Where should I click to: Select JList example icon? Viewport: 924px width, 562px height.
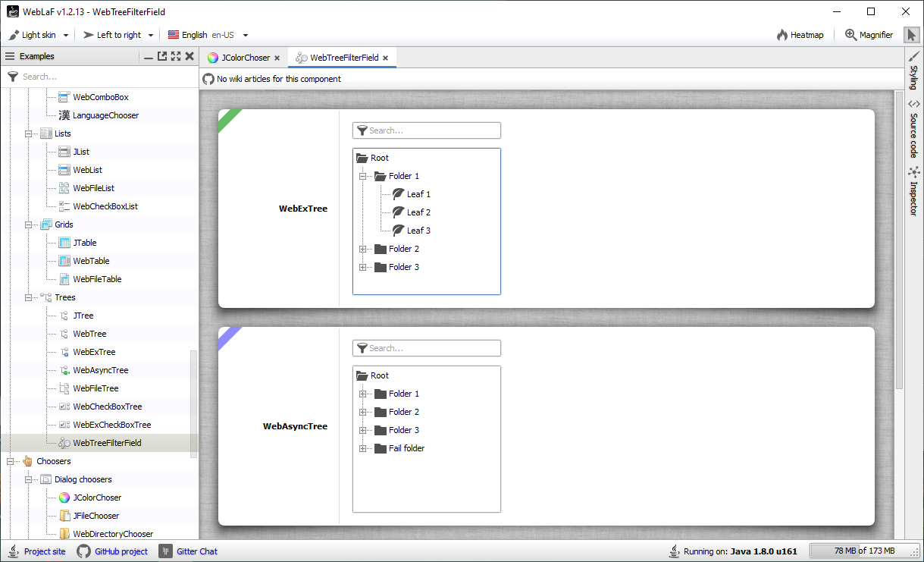point(64,152)
